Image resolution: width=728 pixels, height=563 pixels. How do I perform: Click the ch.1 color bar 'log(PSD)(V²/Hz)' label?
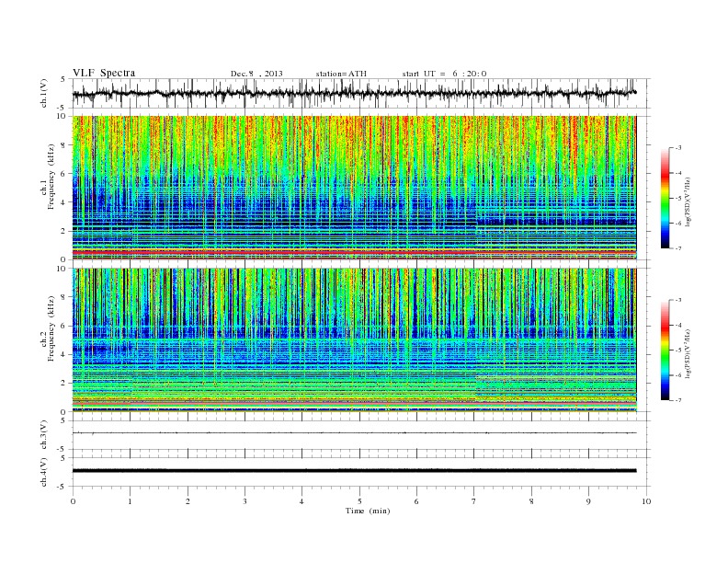pos(688,201)
